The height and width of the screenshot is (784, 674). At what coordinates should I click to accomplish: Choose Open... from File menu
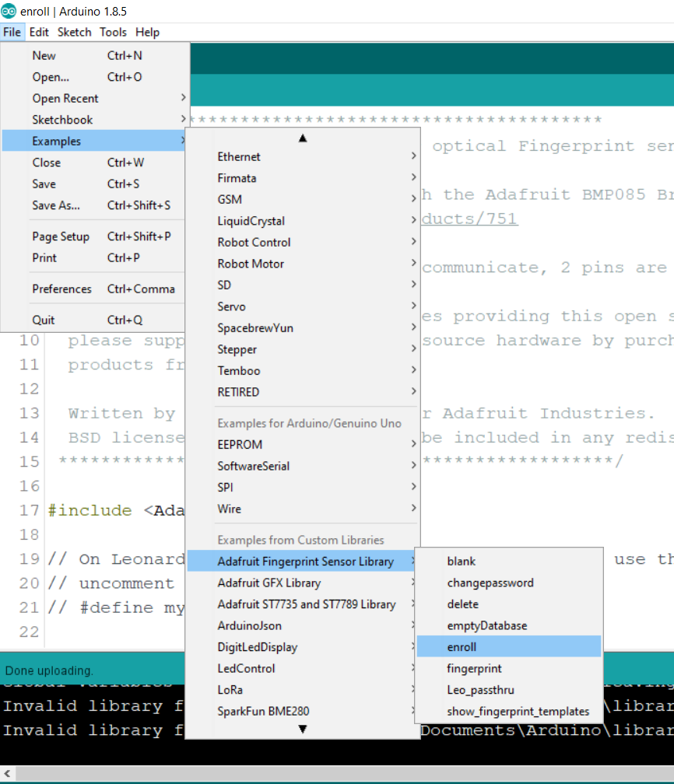coord(95,77)
